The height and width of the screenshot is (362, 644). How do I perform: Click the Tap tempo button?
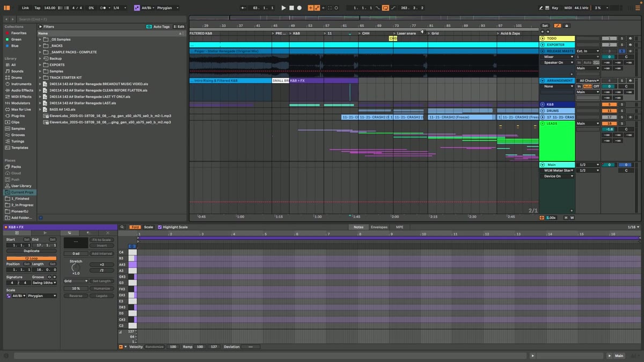pos(37,8)
